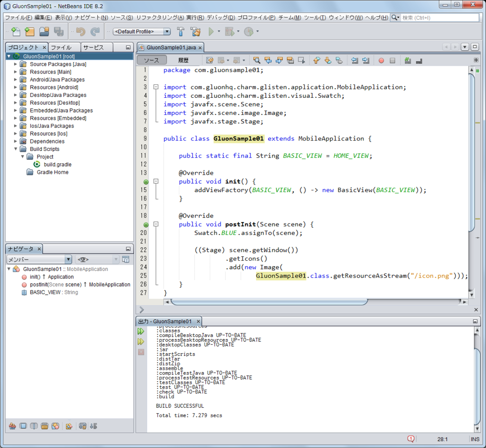Open the ツール(T) menu
The width and height of the screenshot is (486, 448).
coord(315,18)
